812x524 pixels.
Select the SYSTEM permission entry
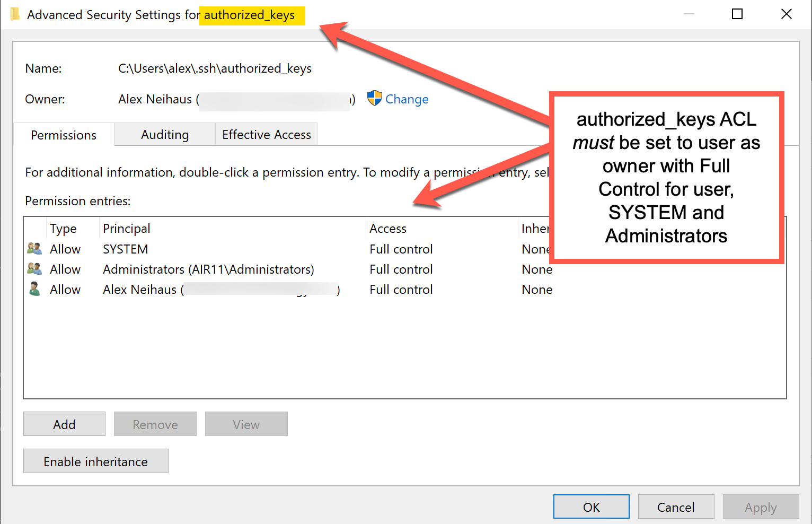[125, 248]
